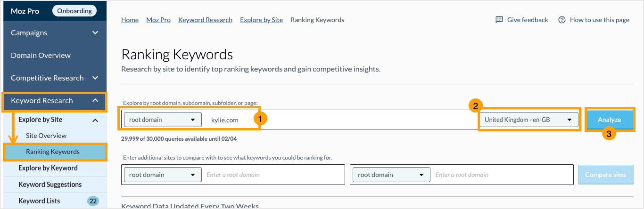Select Site Overview in the sidebar
Viewport: 644px width, 209px height.
click(46, 136)
